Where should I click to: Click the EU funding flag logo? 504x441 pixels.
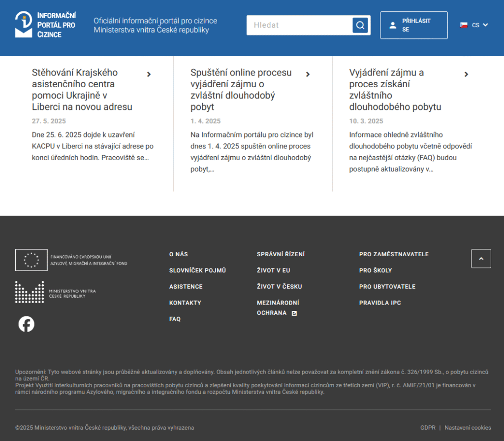[31, 260]
